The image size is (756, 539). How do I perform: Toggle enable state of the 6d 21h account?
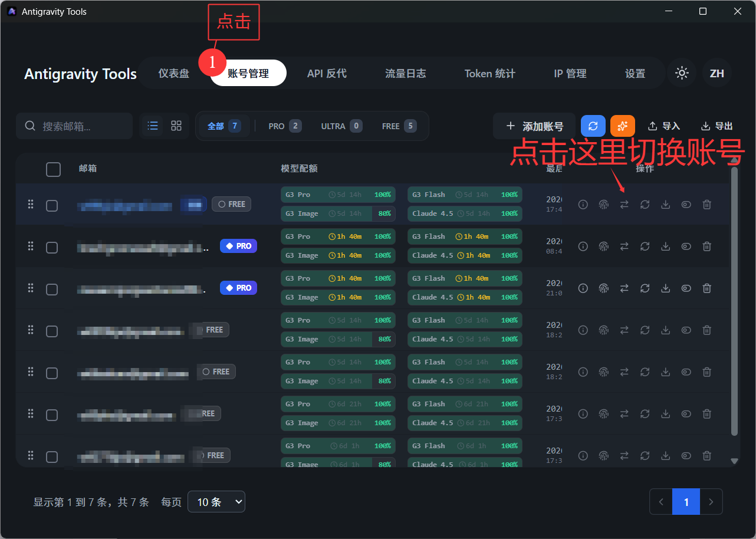click(686, 414)
